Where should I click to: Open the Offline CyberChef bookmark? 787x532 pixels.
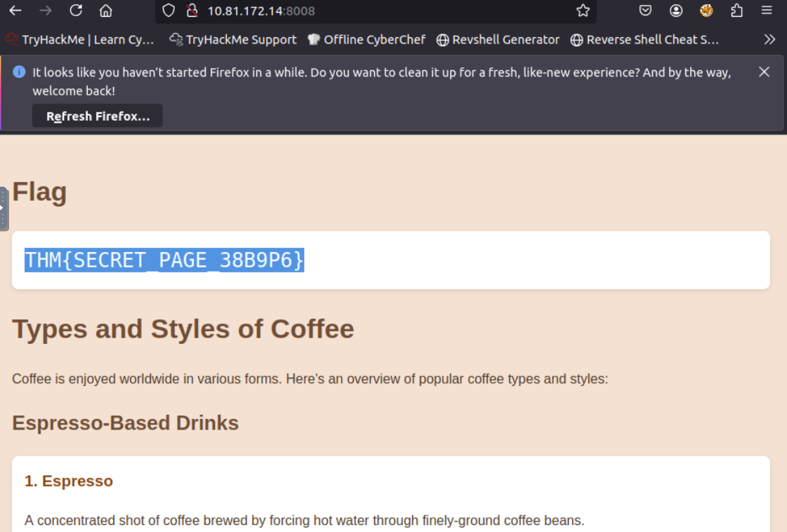[366, 40]
